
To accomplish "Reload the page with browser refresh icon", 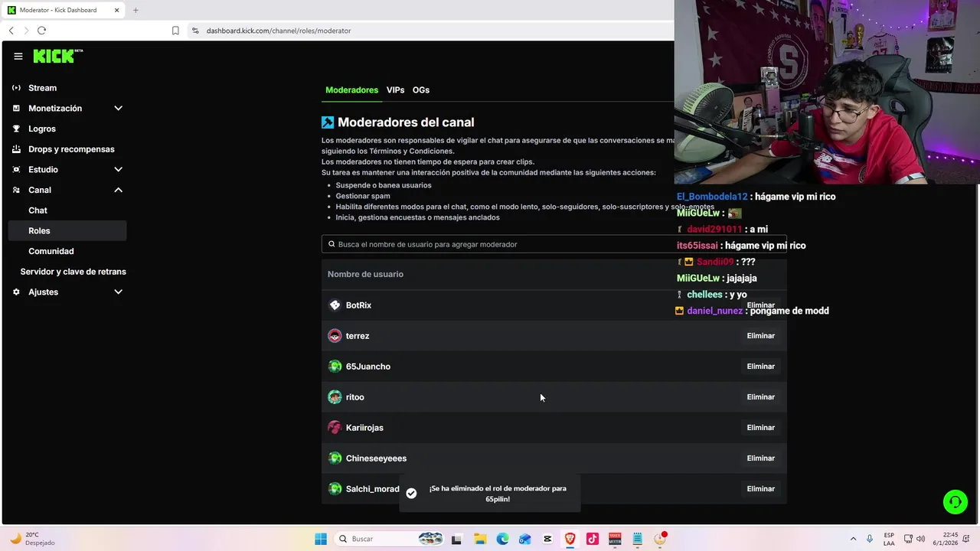I will pyautogui.click(x=41, y=31).
